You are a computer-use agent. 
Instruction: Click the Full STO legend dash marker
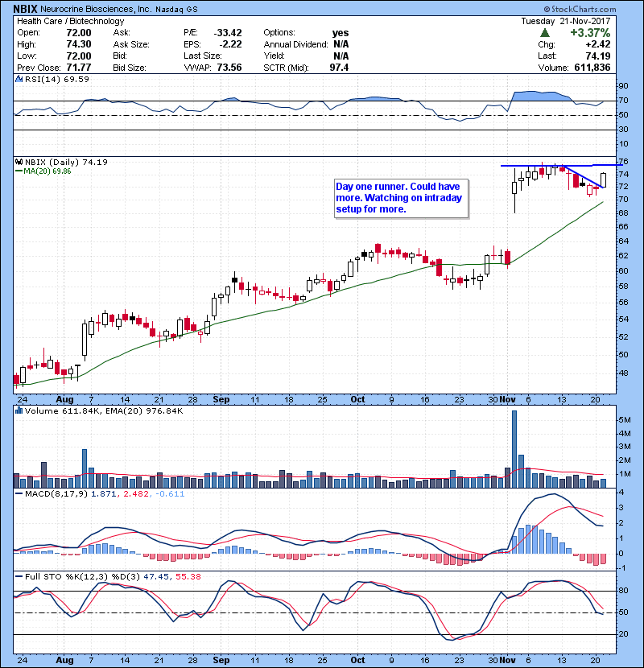pyautogui.click(x=19, y=576)
